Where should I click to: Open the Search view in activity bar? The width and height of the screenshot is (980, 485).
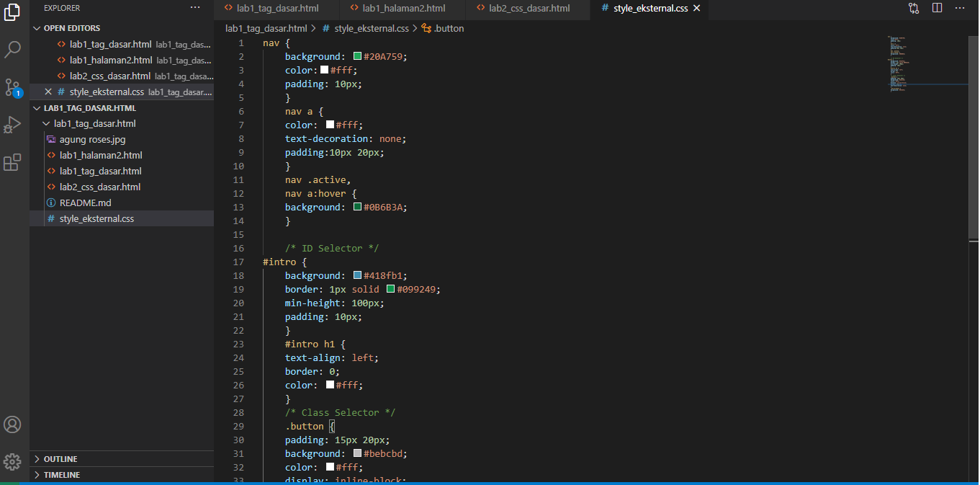coord(12,50)
